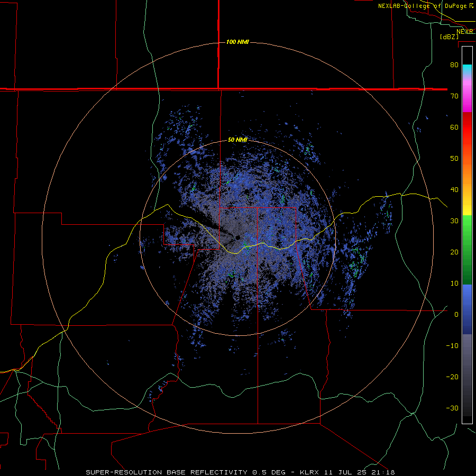The width and height of the screenshot is (476, 476).
Task: Click the 70 value on the dBZ scale
Action: coord(454,96)
